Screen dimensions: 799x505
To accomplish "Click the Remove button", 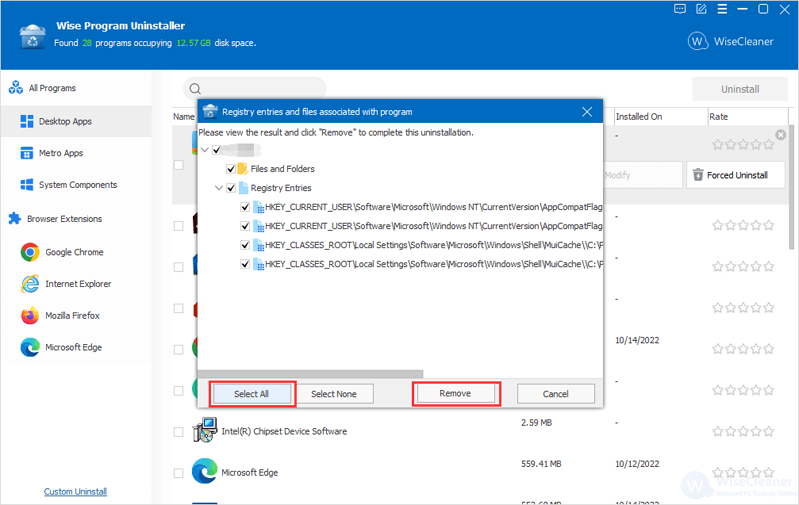I will point(456,393).
